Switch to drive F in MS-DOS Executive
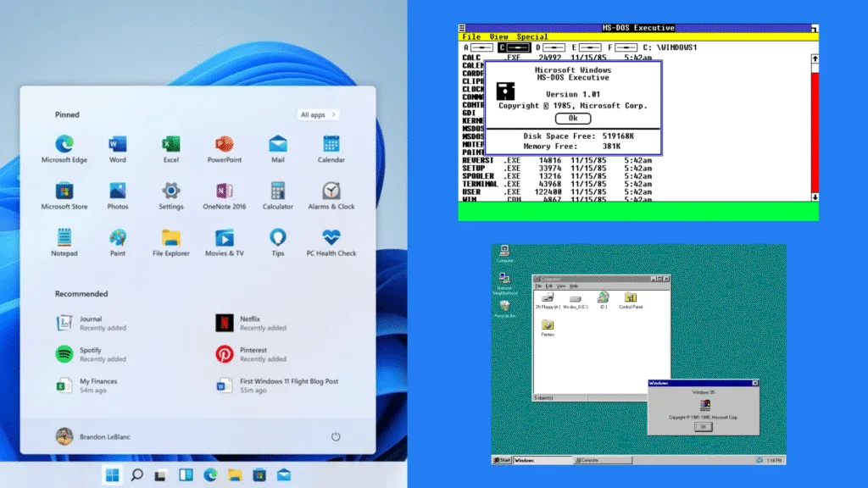Image resolution: width=868 pixels, height=488 pixels. click(626, 47)
